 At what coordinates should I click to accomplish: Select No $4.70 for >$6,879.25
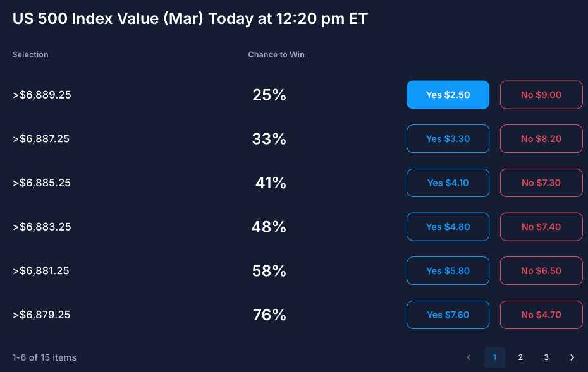click(x=541, y=315)
